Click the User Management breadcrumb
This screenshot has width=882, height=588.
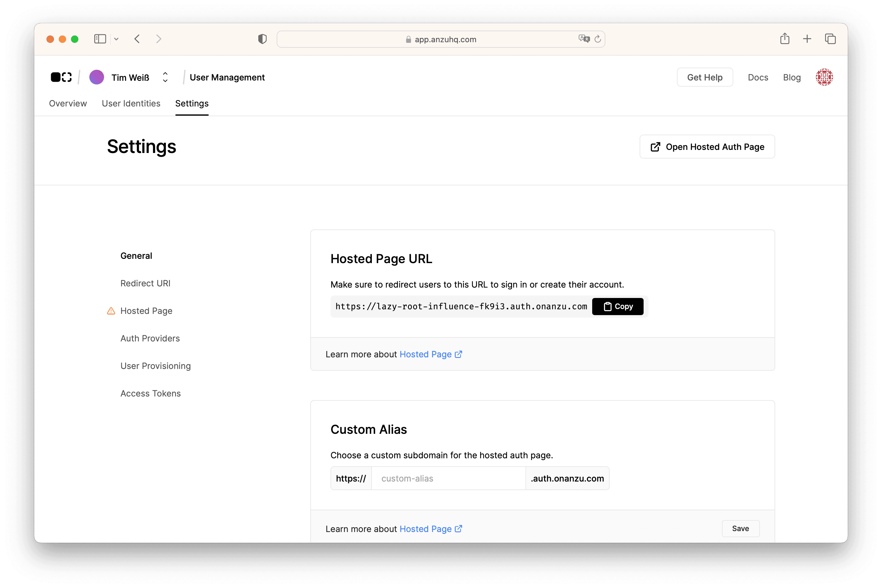pyautogui.click(x=227, y=77)
